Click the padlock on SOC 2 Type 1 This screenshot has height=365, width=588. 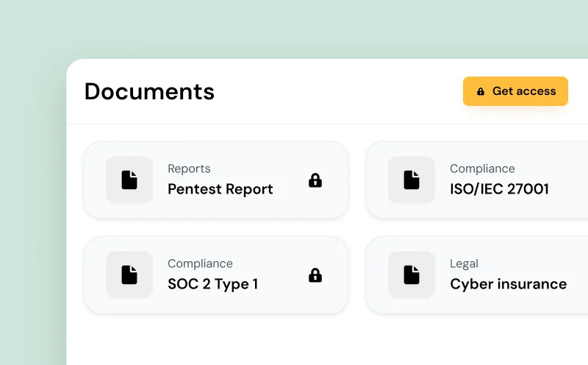(x=315, y=274)
